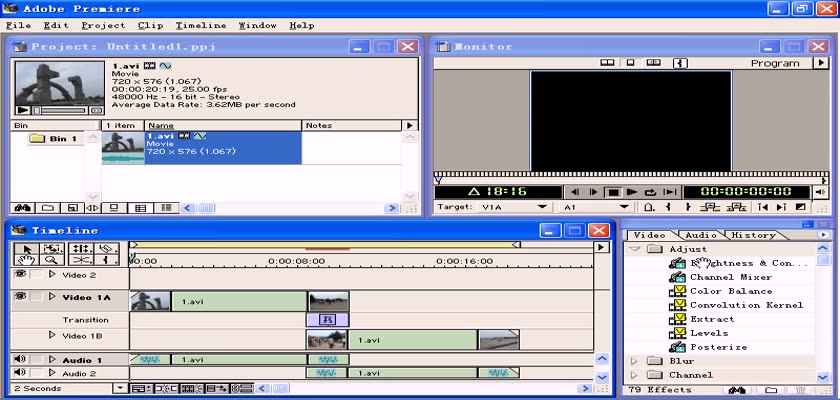
Task: Expand the Channel effects folder
Action: (634, 375)
